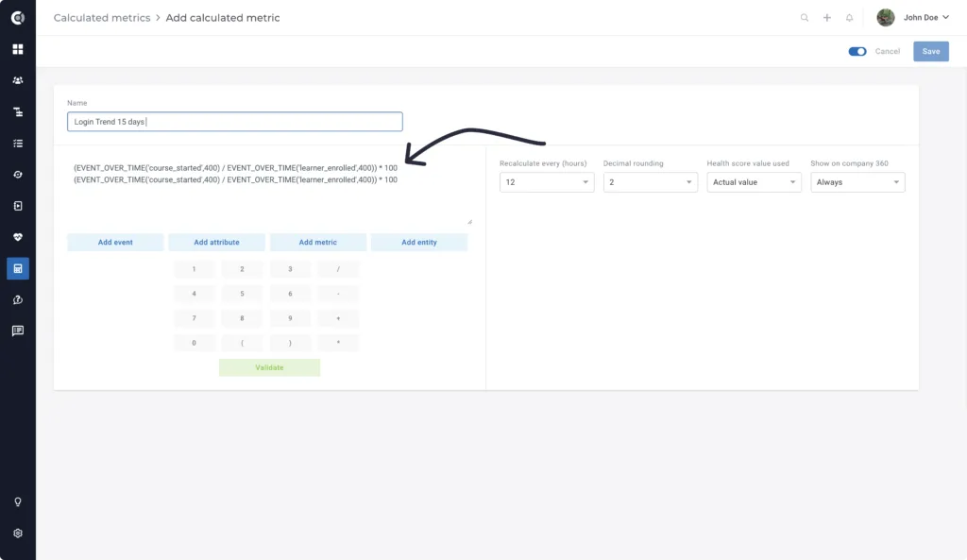Open the notifications bell icon
The image size is (967, 560).
(x=849, y=18)
